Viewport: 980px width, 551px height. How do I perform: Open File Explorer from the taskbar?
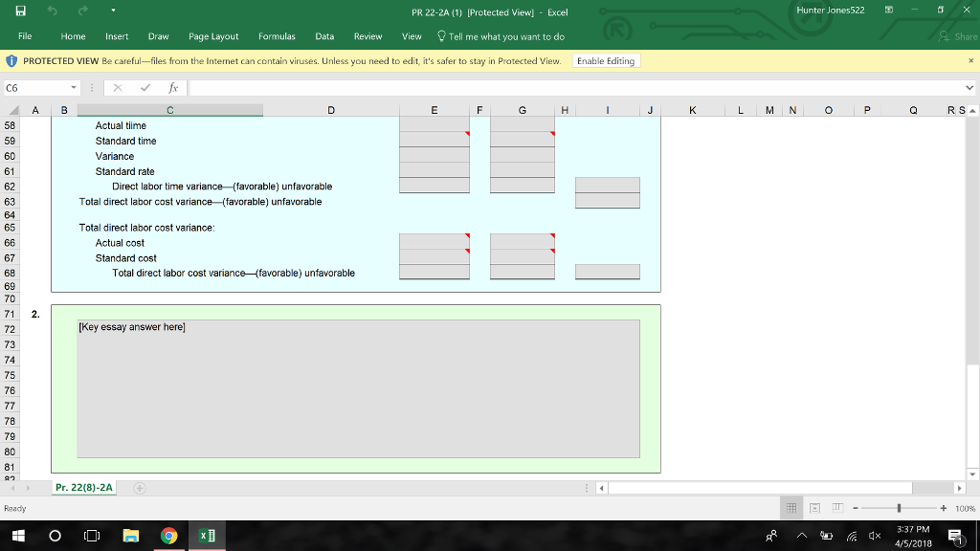pos(130,536)
